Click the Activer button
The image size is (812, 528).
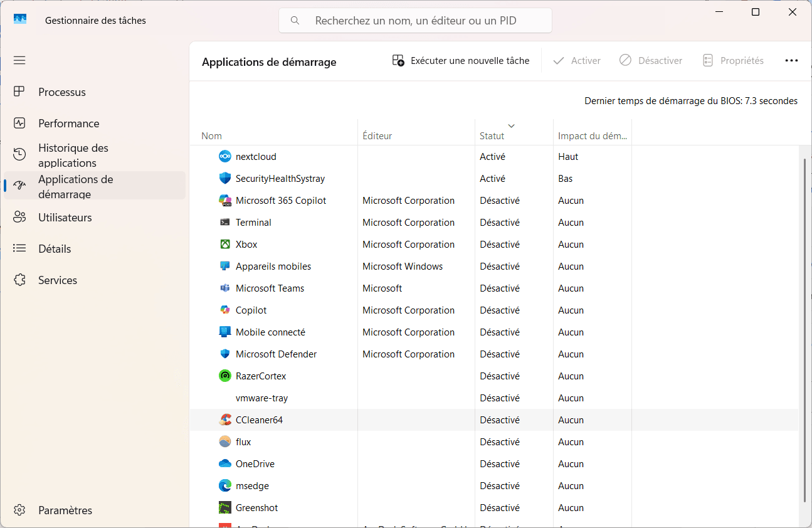pyautogui.click(x=577, y=60)
